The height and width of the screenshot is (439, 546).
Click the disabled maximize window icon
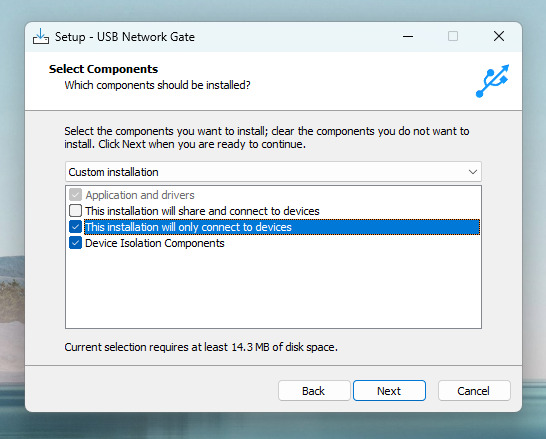453,36
